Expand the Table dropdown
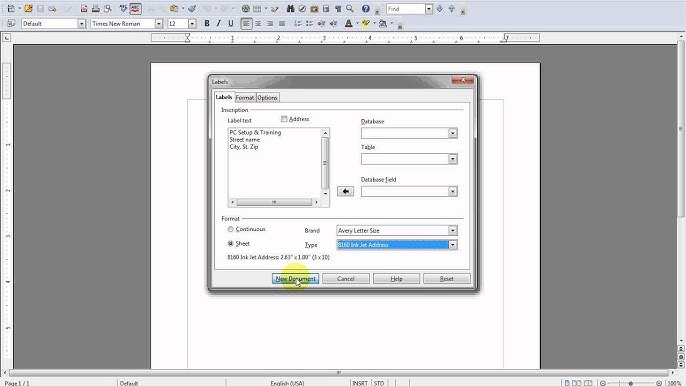The width and height of the screenshot is (686, 386). click(x=453, y=159)
